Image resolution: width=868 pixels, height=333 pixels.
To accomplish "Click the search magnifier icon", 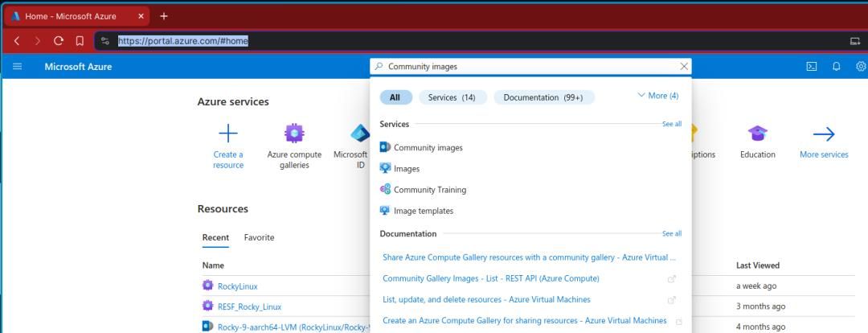I will [x=379, y=67].
